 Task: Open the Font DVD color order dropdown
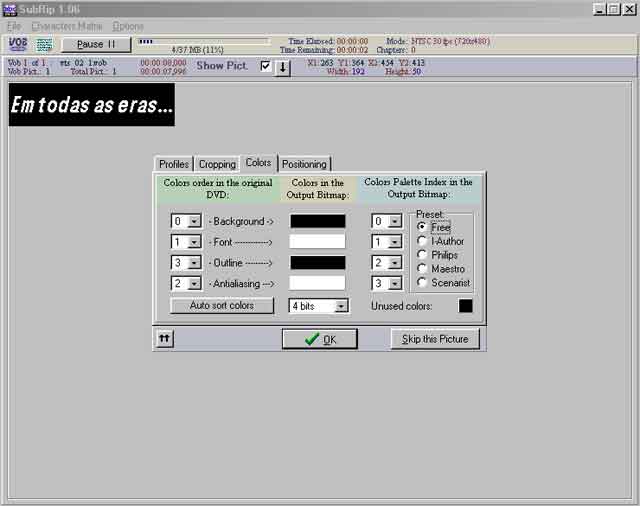coord(194,242)
